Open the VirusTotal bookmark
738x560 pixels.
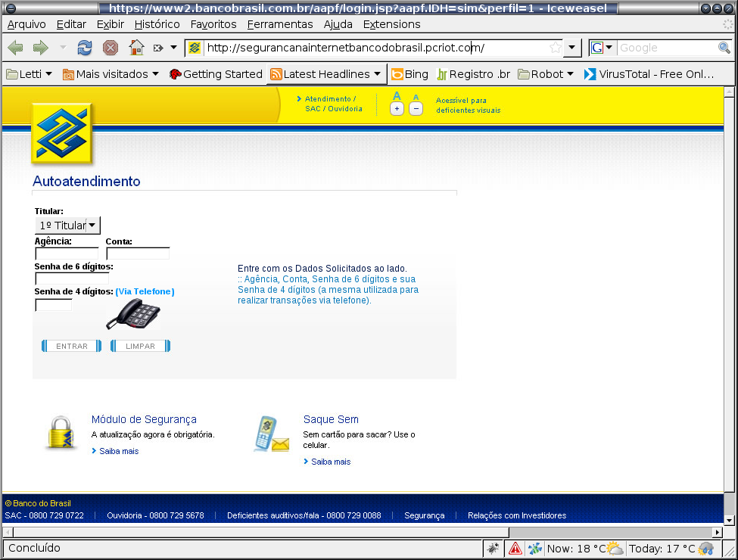point(649,74)
